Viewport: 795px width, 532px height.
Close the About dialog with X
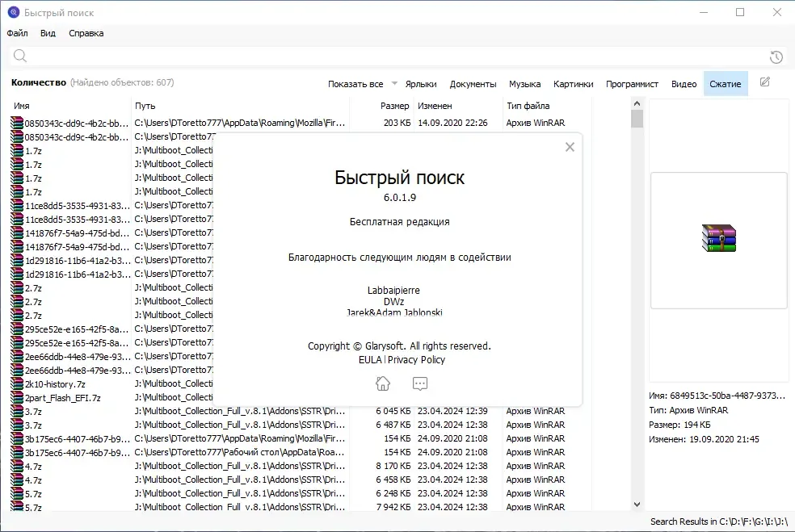pyautogui.click(x=570, y=147)
